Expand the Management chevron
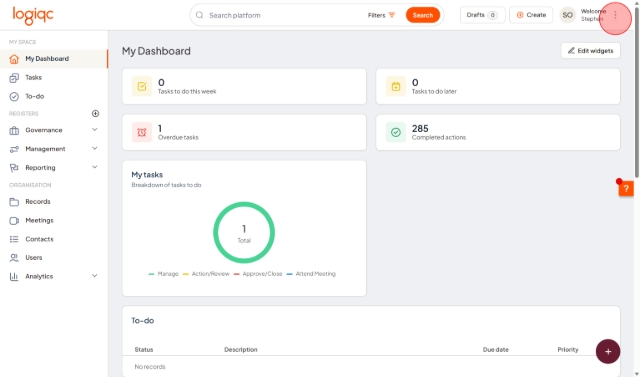Screen dimensions: 640x377 point(95,149)
